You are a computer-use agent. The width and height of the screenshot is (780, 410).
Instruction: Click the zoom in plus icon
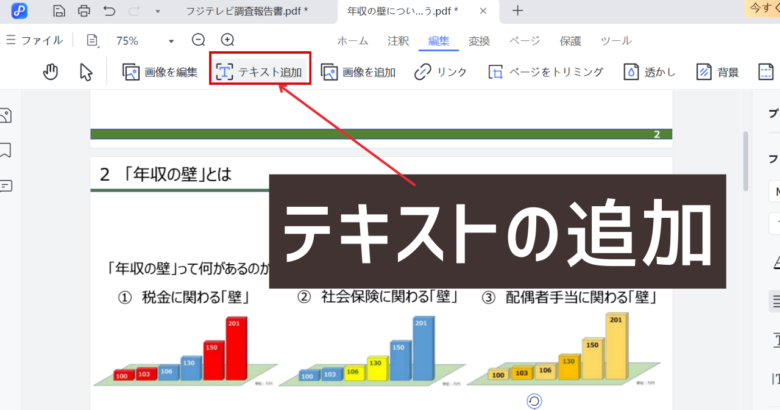(227, 41)
